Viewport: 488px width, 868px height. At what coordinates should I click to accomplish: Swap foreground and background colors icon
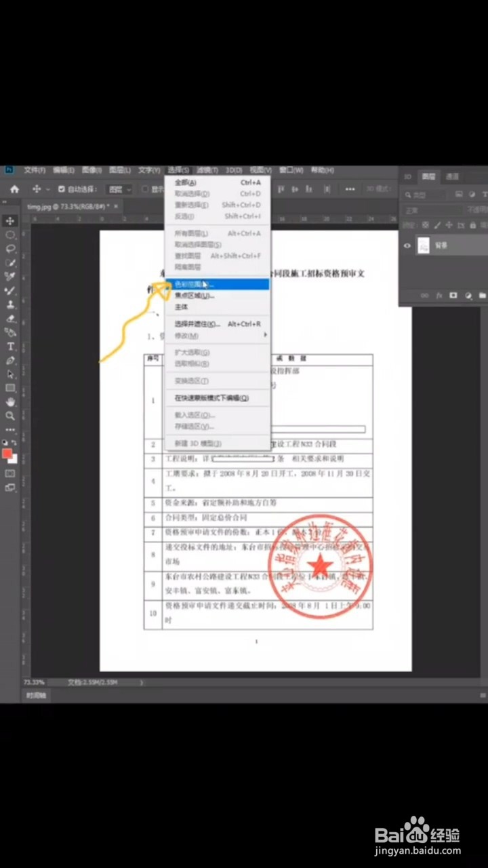(x=14, y=443)
